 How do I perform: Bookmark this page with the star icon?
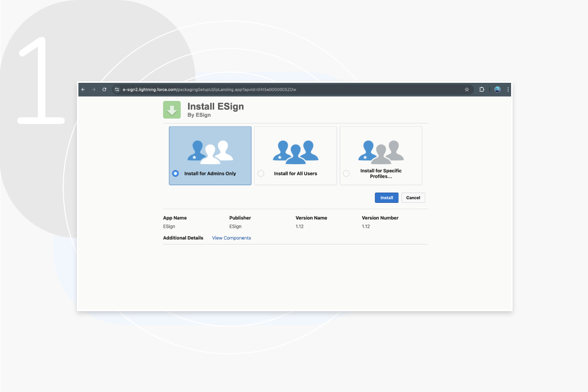[x=467, y=90]
